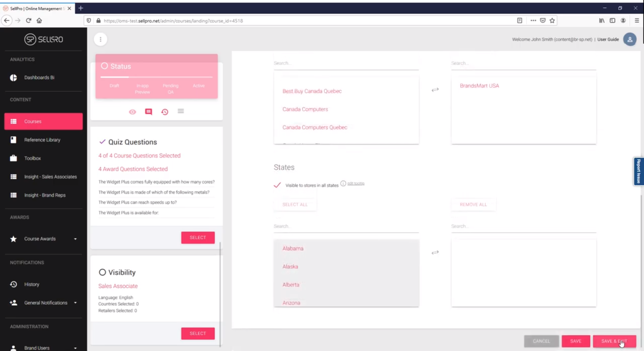Open Reference Library in the sidebar
644x351 pixels.
pyautogui.click(x=44, y=140)
